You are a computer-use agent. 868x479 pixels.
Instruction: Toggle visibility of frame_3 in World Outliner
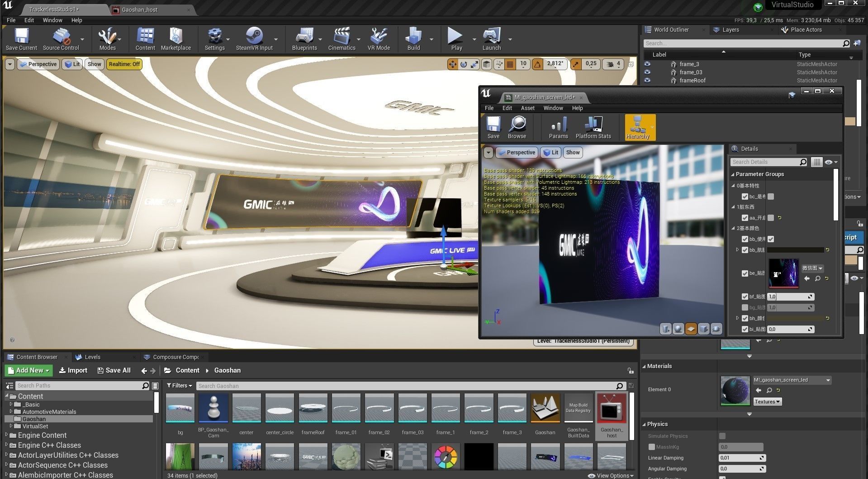[x=647, y=64]
